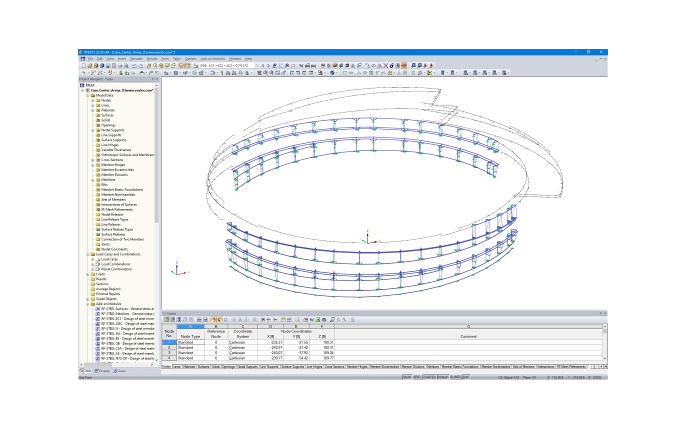
Task: Click navigator scroll-down arrow
Action: [157, 359]
